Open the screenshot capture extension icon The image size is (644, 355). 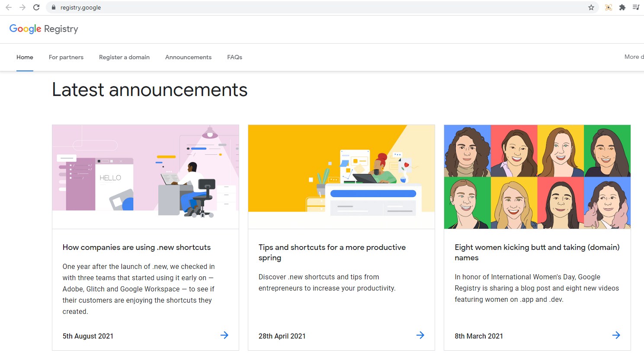609,7
